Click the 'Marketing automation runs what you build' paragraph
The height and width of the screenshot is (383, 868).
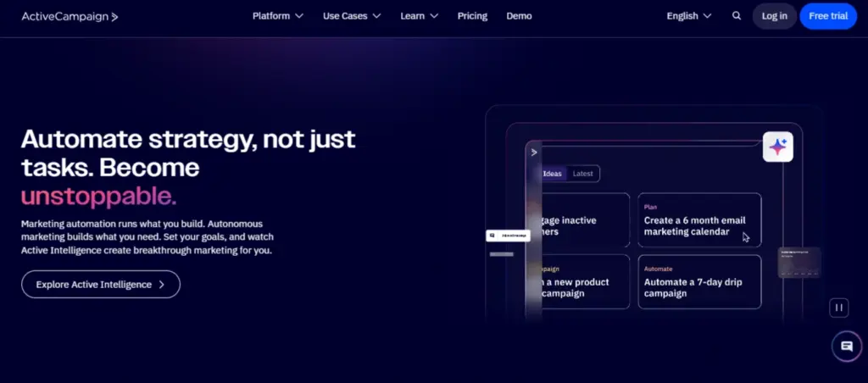point(147,237)
